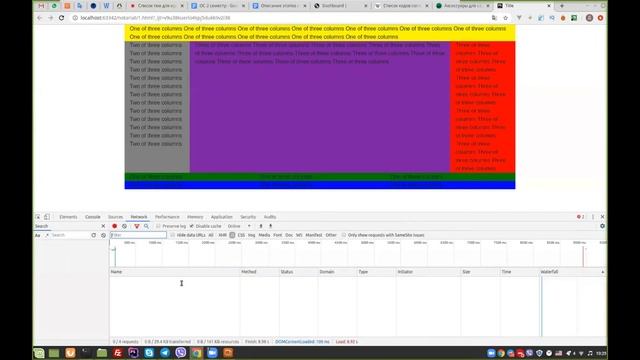Click the refresh search icon in the search pane

pos(93,235)
